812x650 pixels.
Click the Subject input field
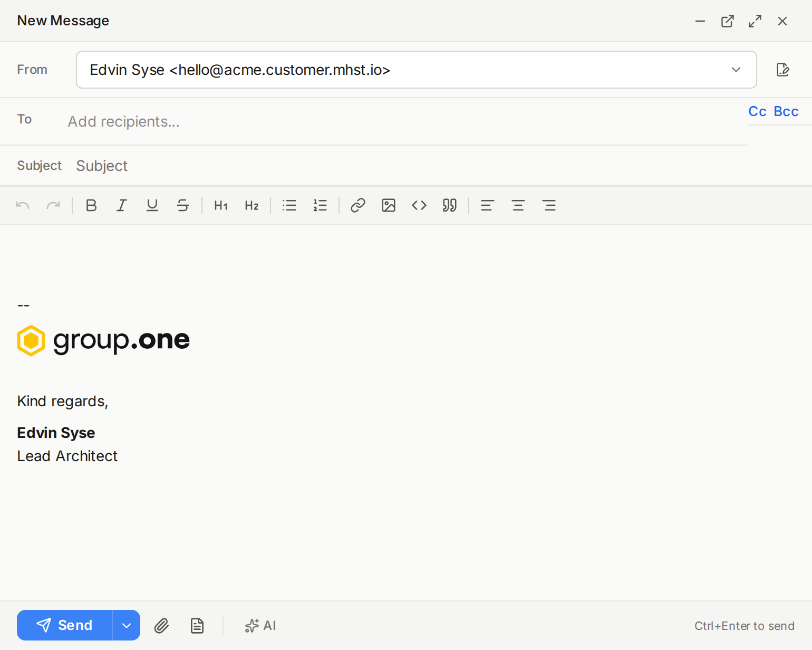(211, 165)
